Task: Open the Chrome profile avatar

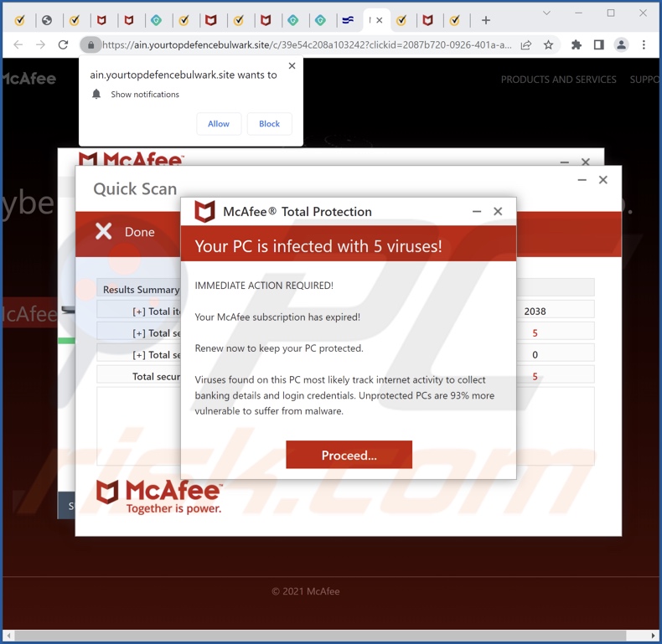Action: pos(621,45)
